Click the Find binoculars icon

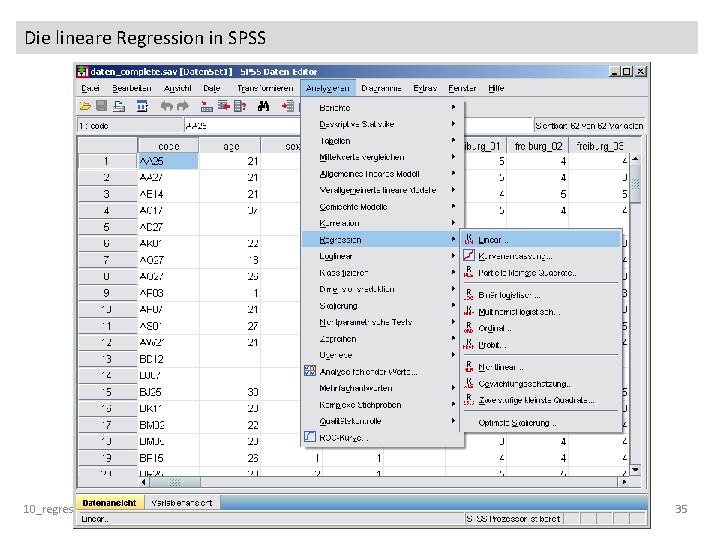point(264,107)
